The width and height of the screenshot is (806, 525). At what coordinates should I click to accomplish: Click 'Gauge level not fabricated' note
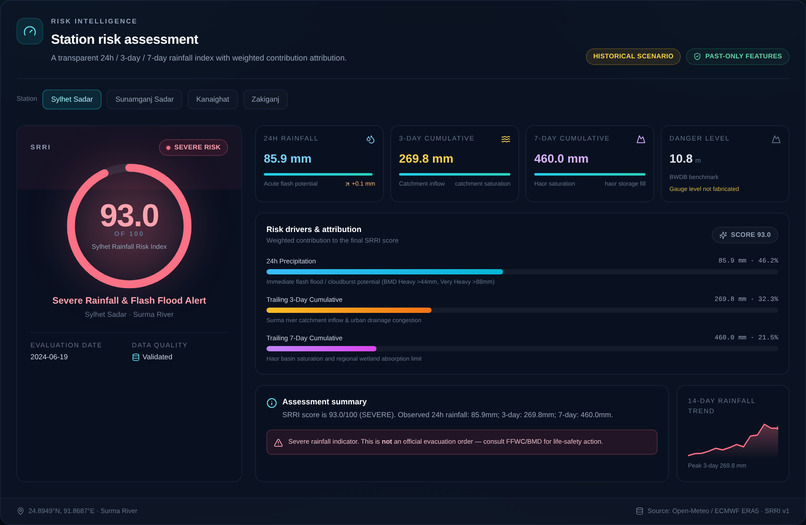704,189
